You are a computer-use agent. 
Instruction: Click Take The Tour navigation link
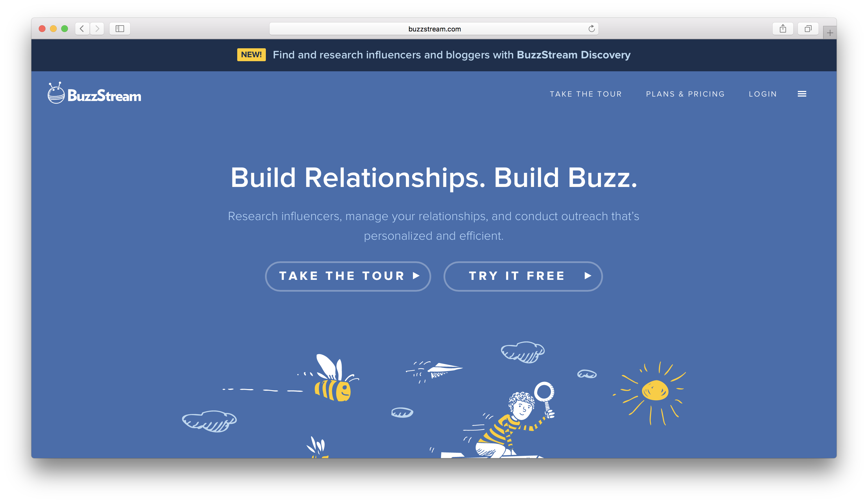(x=586, y=93)
